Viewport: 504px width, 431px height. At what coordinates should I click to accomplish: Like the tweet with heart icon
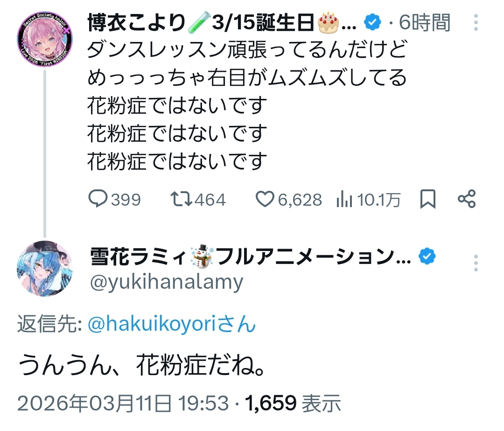[265, 200]
